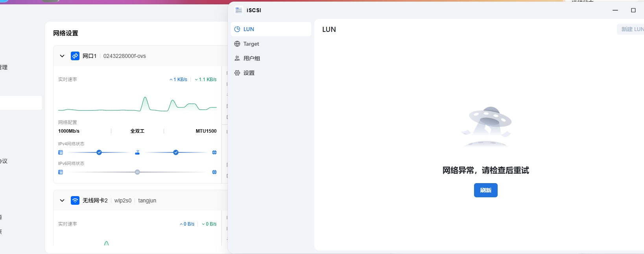Viewport: 644px width, 254px height.
Task: Click the first IPv4 status checkmark
Action: point(99,152)
